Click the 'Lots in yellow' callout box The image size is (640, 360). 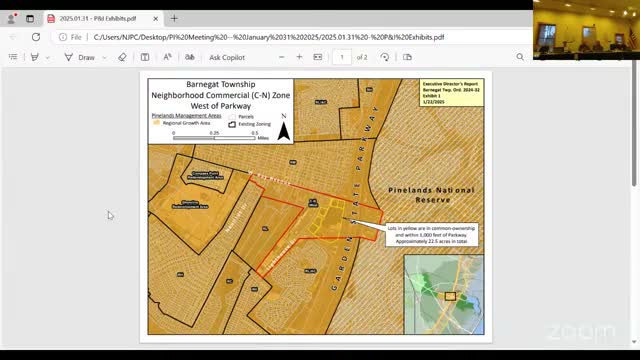pyautogui.click(x=432, y=235)
